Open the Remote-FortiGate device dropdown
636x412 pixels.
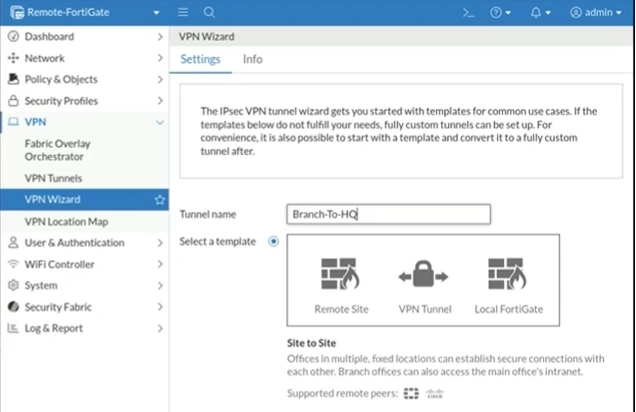coord(156,13)
